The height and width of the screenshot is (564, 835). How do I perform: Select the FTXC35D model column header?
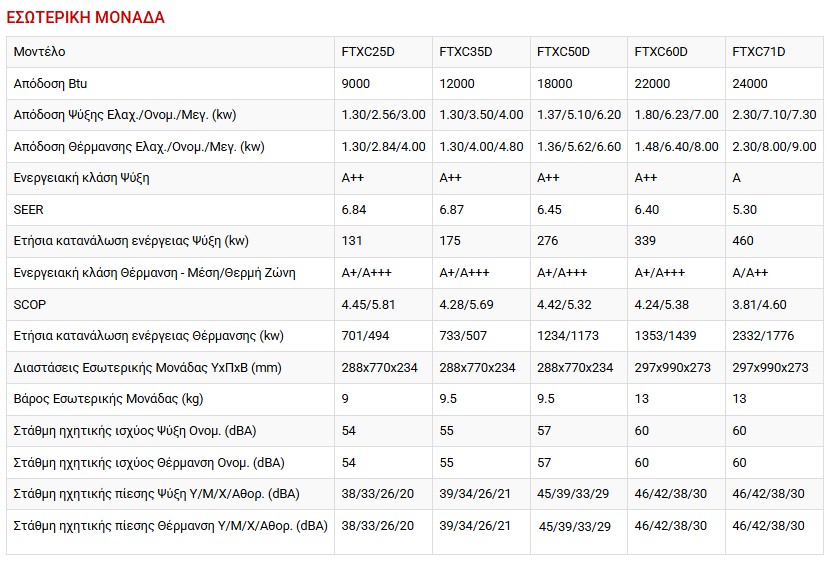pos(466,52)
